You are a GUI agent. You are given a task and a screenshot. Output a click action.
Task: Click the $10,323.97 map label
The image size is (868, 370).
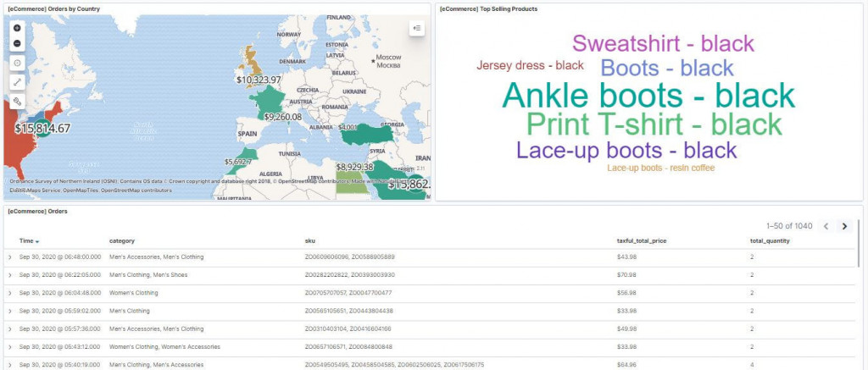(259, 80)
